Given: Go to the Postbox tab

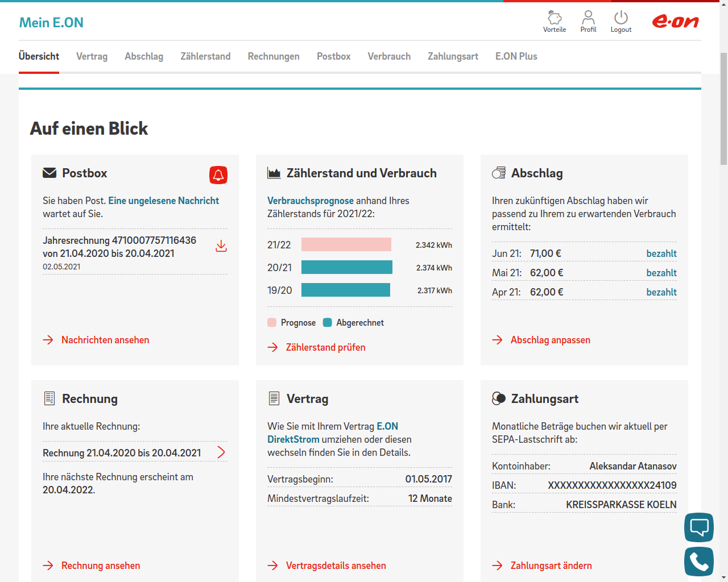Looking at the screenshot, I should 334,56.
